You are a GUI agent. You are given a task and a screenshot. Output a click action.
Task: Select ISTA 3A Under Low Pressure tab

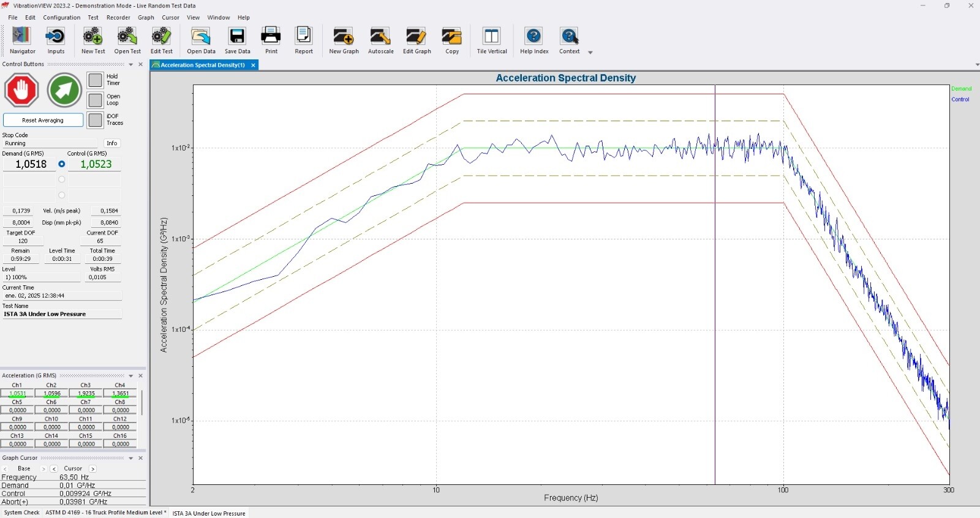(x=209, y=513)
